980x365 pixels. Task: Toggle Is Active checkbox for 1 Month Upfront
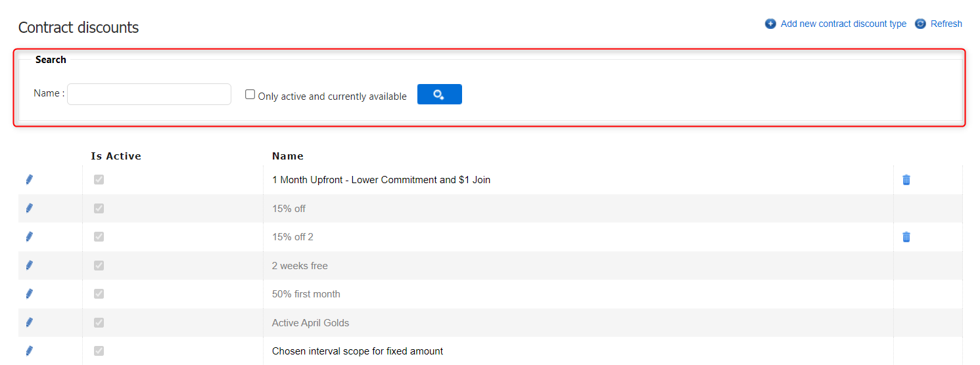coord(99,180)
